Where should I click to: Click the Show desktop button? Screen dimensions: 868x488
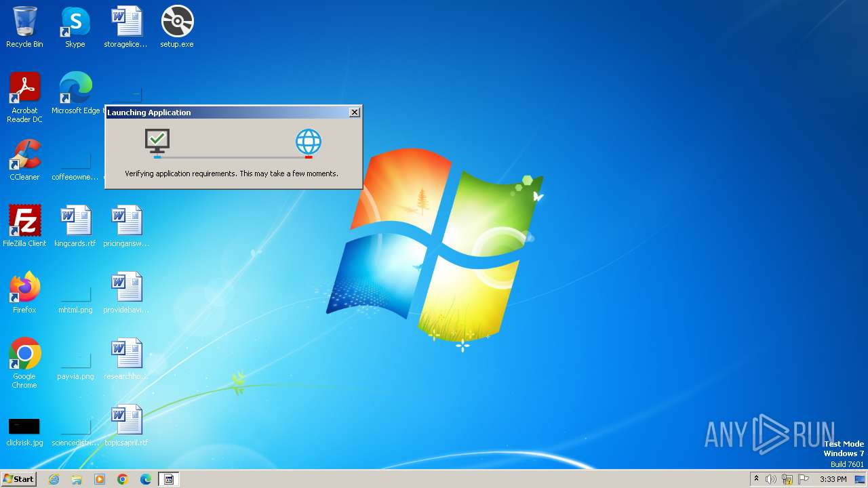tap(861, 479)
